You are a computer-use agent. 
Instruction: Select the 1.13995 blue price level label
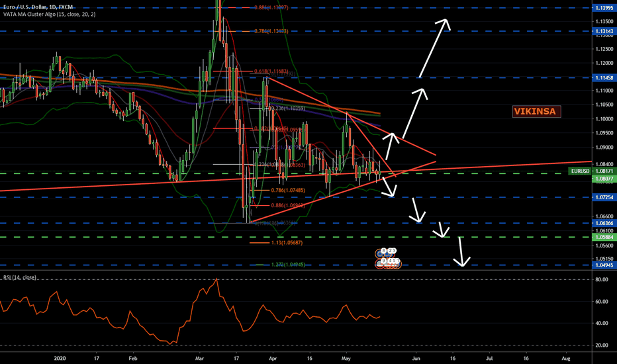click(604, 8)
